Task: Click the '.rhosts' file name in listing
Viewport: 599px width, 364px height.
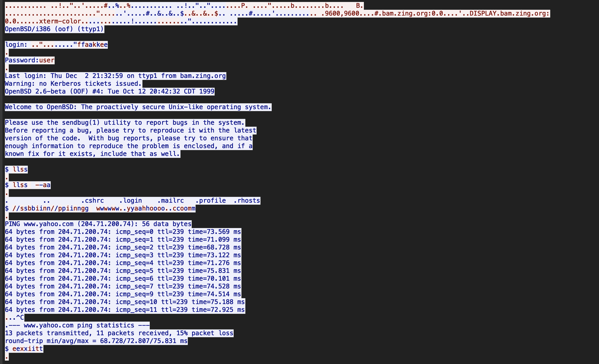Action: pos(247,201)
